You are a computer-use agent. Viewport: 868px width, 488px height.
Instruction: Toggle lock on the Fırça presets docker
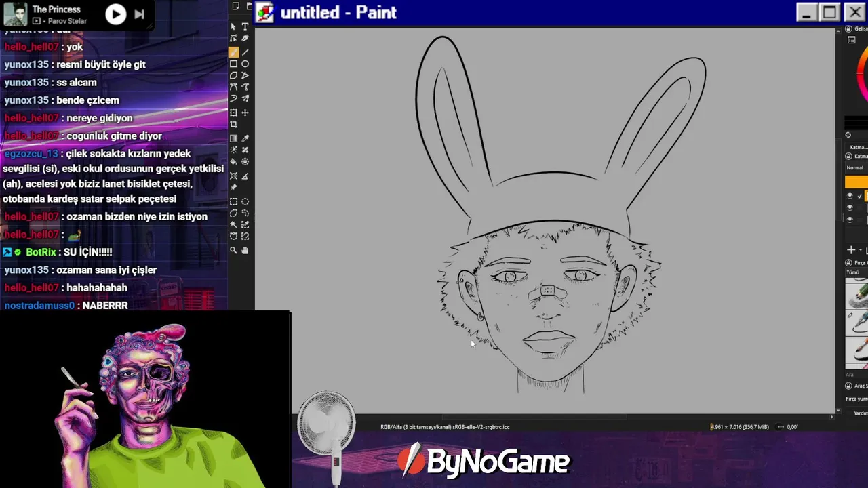(848, 262)
